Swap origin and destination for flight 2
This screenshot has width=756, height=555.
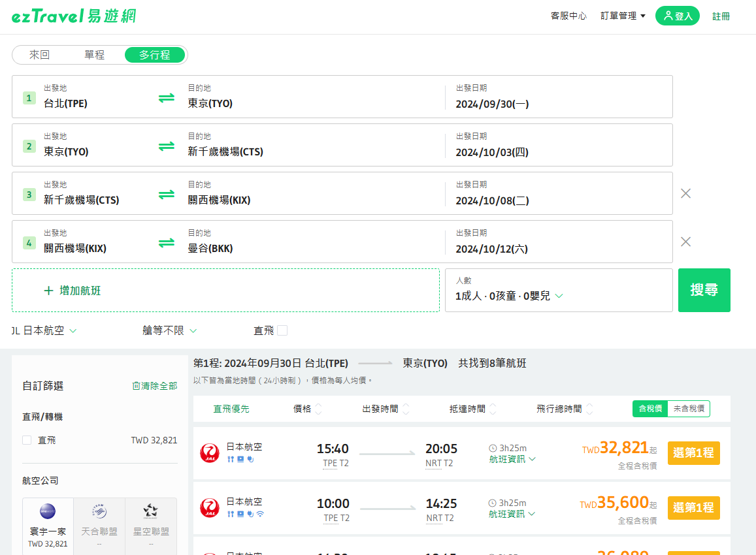167,146
